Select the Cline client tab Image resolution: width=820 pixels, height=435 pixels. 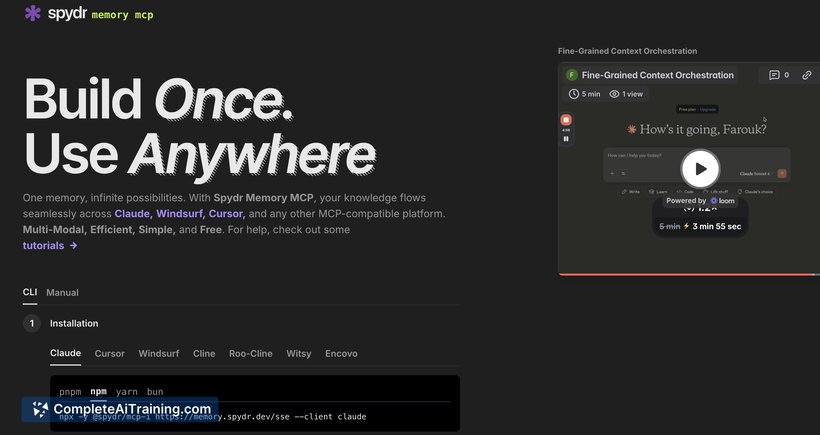pos(204,353)
